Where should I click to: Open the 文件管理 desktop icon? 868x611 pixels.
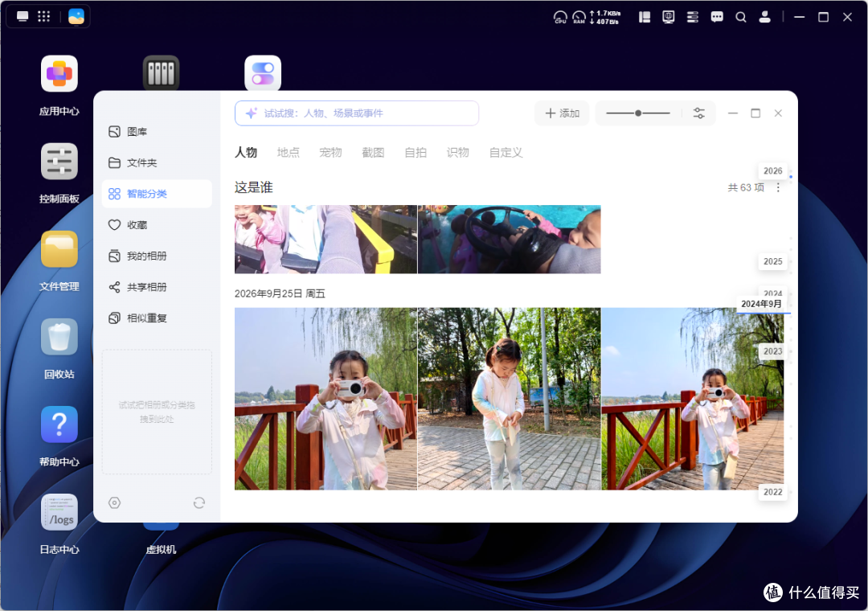59,249
